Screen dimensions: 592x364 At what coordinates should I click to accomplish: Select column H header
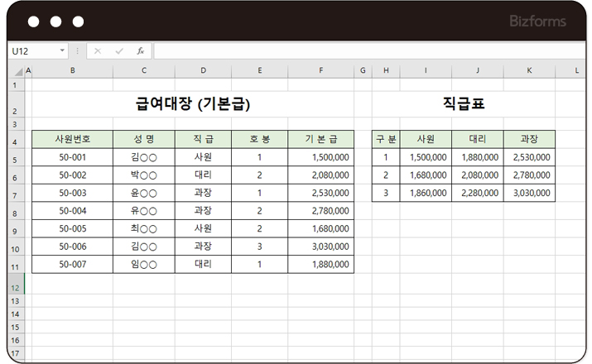coord(386,70)
